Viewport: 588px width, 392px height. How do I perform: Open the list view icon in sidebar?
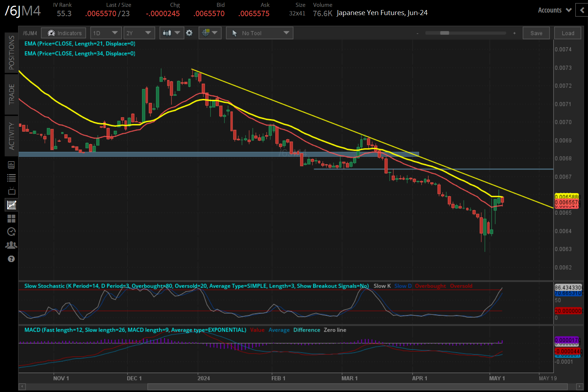[11, 178]
